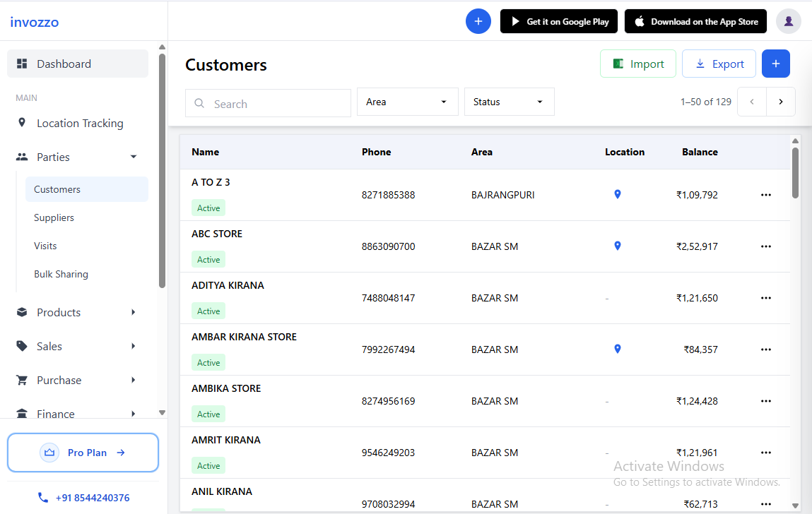
Task: Click more options for AMBIKA STORE row
Action: coord(765,401)
